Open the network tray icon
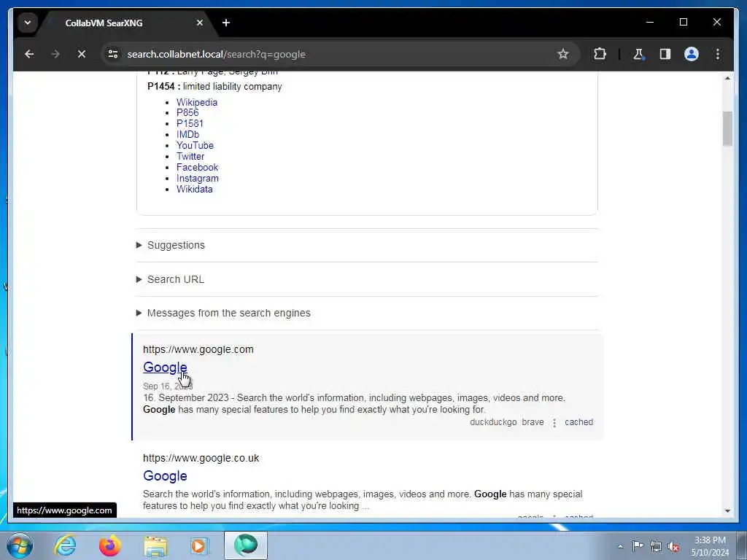 coord(656,546)
